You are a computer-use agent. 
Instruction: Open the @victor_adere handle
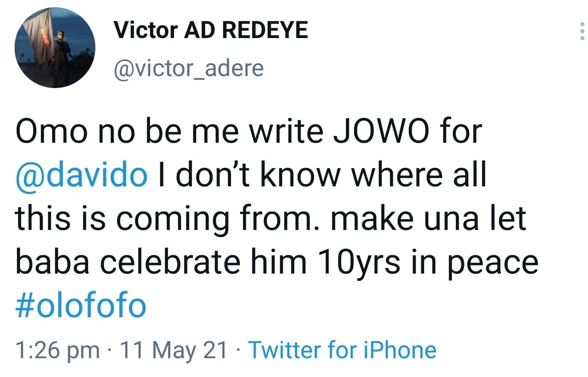189,68
